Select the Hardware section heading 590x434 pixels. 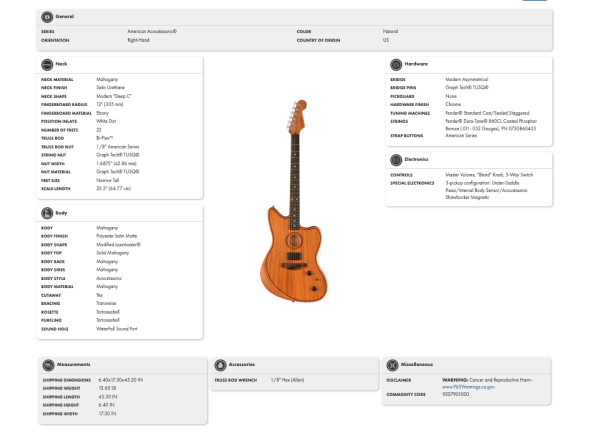point(416,64)
